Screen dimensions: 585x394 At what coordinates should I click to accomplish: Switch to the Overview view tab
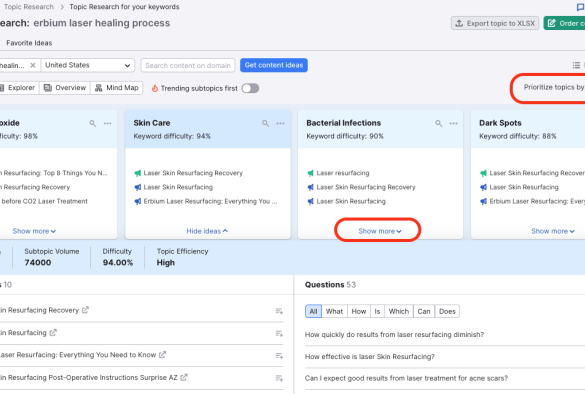tap(65, 88)
